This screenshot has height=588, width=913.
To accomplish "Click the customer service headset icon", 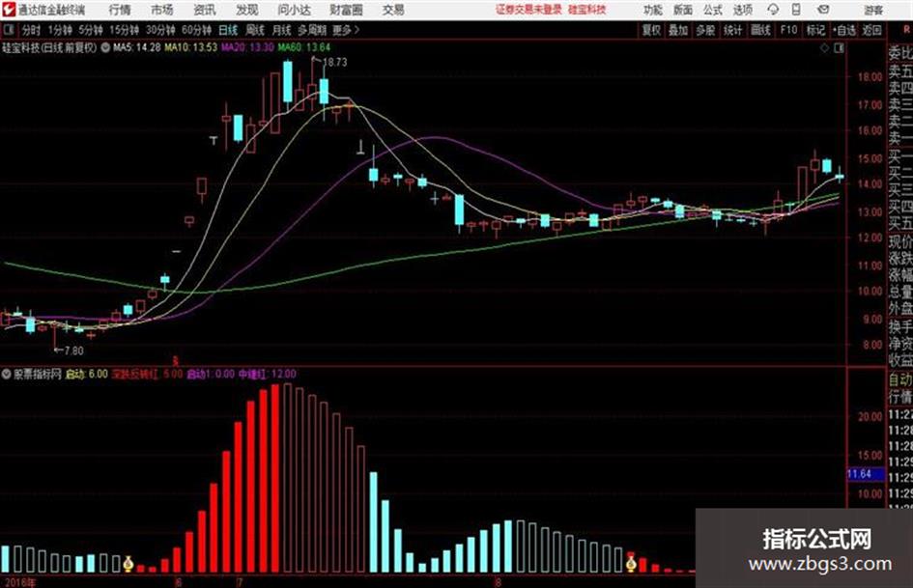I will [773, 10].
